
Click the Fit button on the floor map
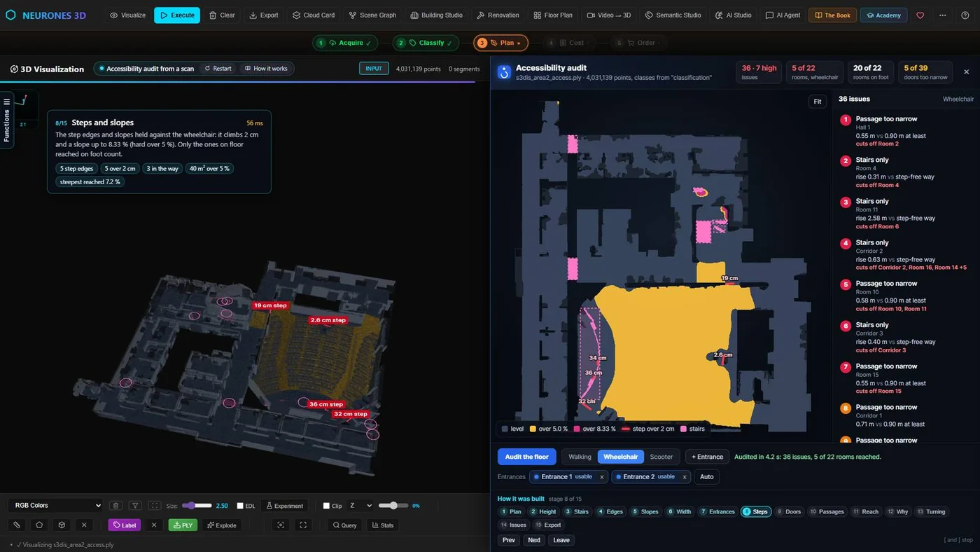tap(817, 102)
